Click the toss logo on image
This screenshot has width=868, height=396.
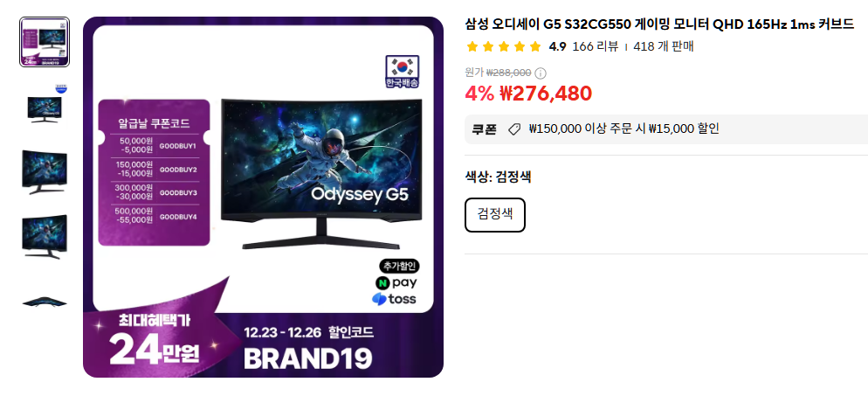[394, 300]
